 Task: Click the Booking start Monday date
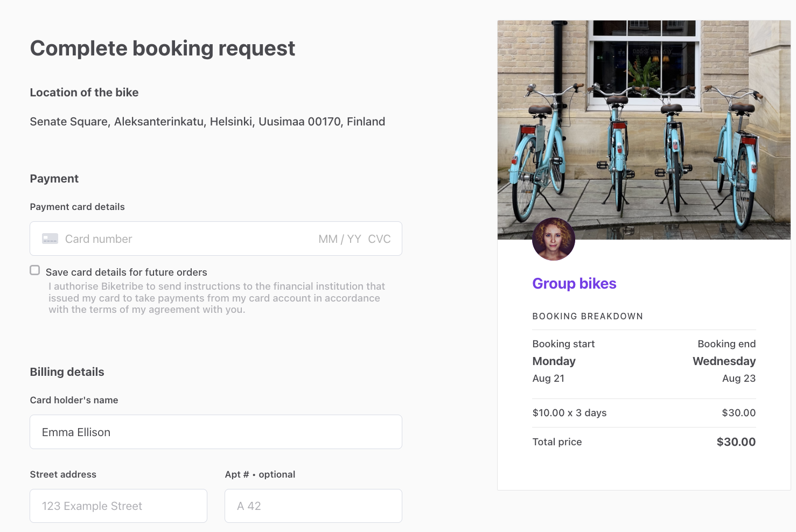(x=554, y=361)
